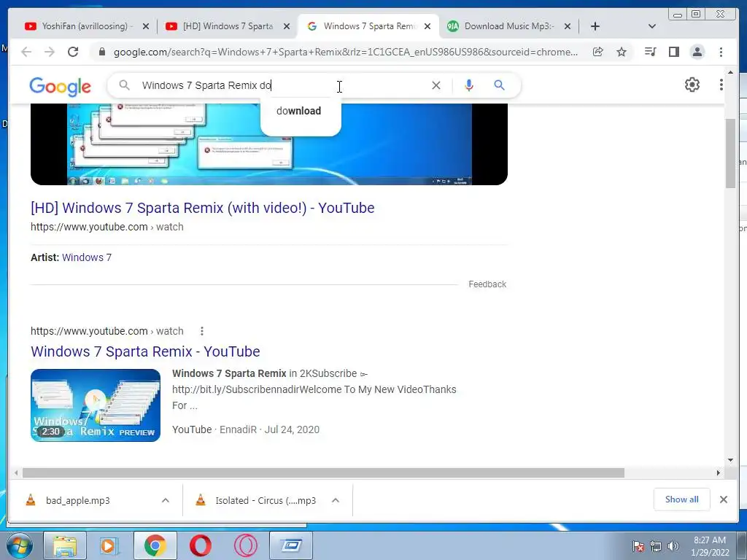Screen dimensions: 747x560
Task: Close the downloads bar
Action: 723,499
